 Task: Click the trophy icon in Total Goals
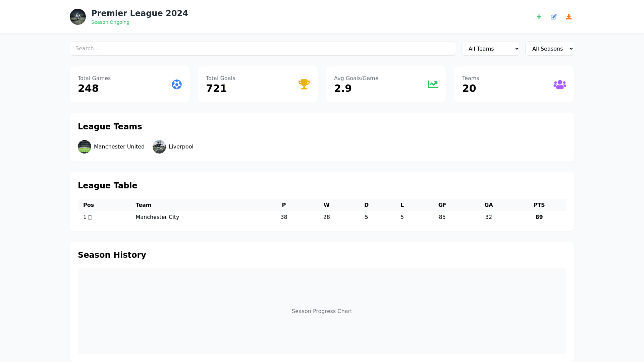304,84
